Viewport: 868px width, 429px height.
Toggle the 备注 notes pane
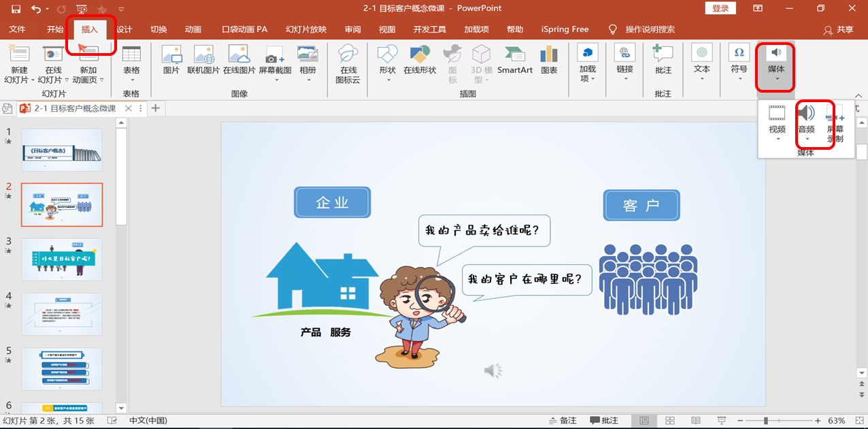pyautogui.click(x=565, y=420)
